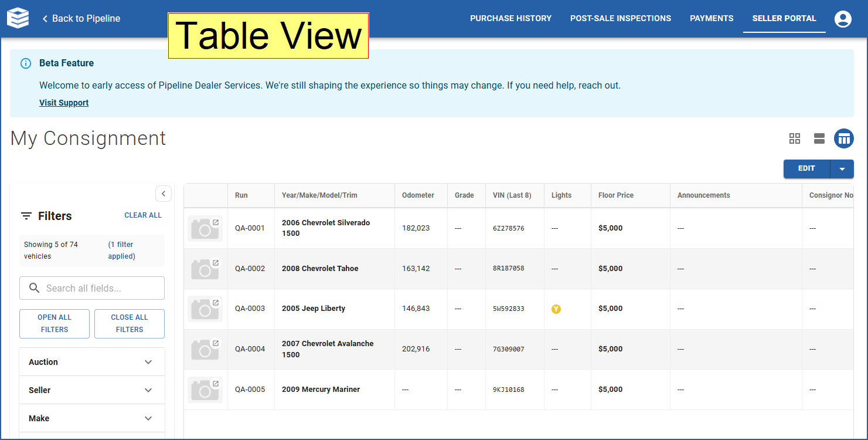Open the Visit Support link
868x440 pixels.
click(64, 103)
